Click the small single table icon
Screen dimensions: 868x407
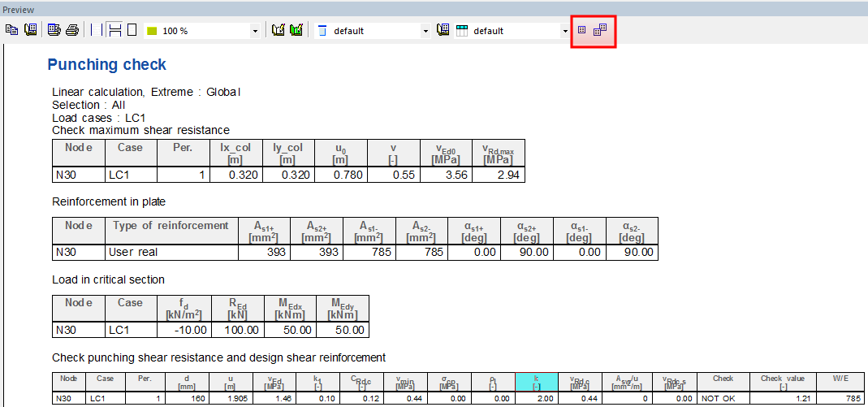tap(581, 31)
